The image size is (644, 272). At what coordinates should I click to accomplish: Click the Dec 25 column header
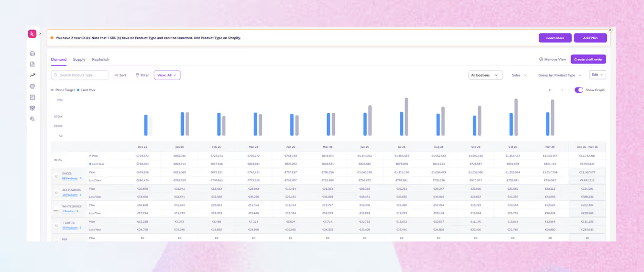(143, 147)
